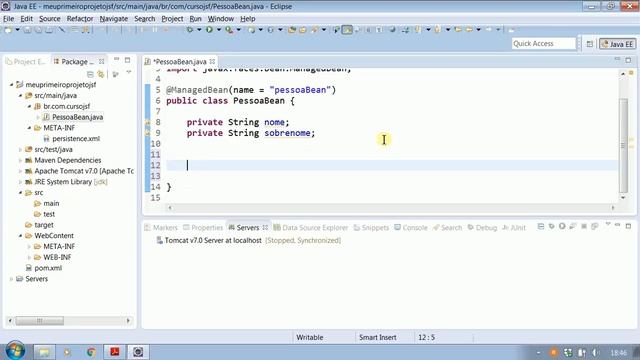
Task: Collapse the meuprimeiroprojetojsf project node
Action: 11,84
